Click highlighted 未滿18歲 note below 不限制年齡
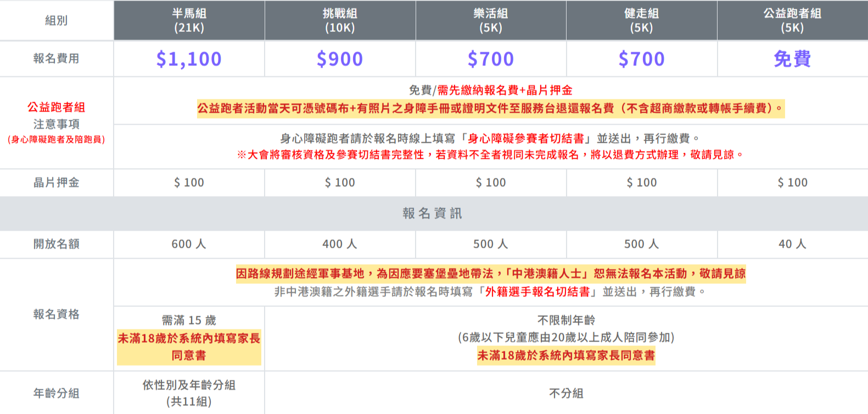The image size is (868, 414). pyautogui.click(x=566, y=355)
